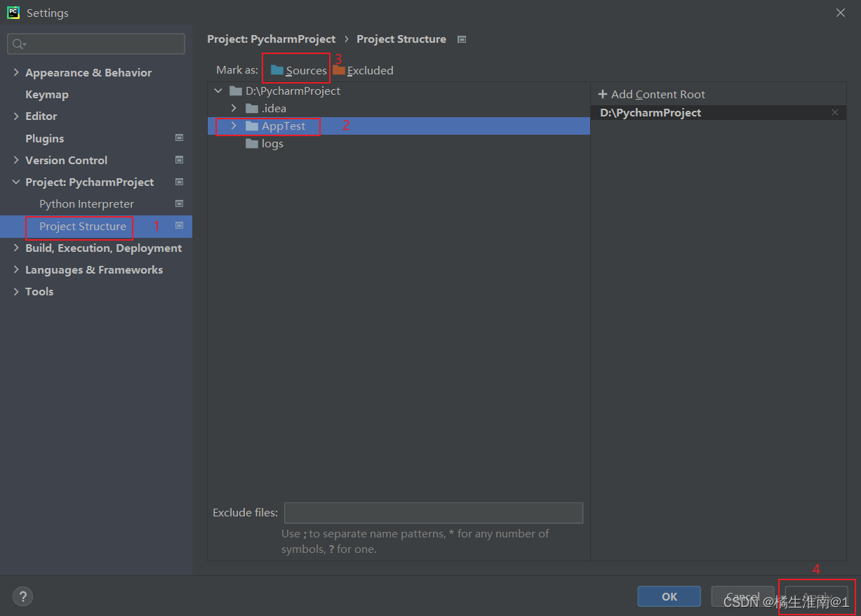This screenshot has height=616, width=861.
Task: Click the icon after Project Structure breadcrumb
Action: pyautogui.click(x=461, y=39)
